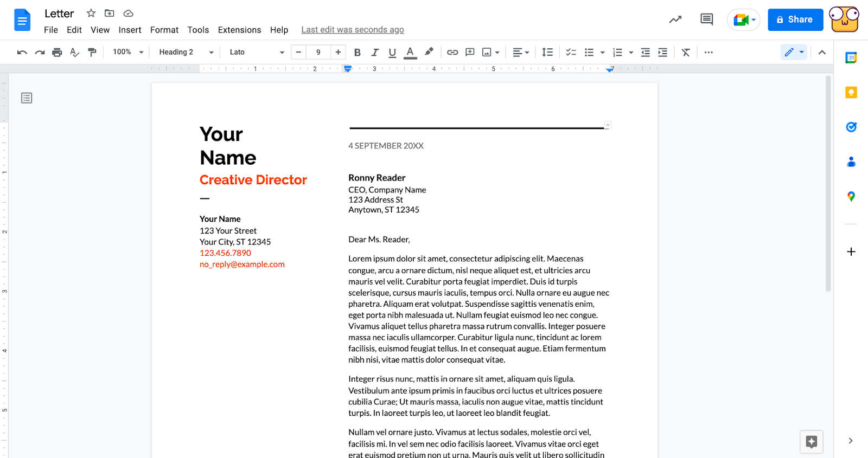Viewport: 868px width, 458px height.
Task: Open the highlight color picker
Action: click(x=429, y=53)
